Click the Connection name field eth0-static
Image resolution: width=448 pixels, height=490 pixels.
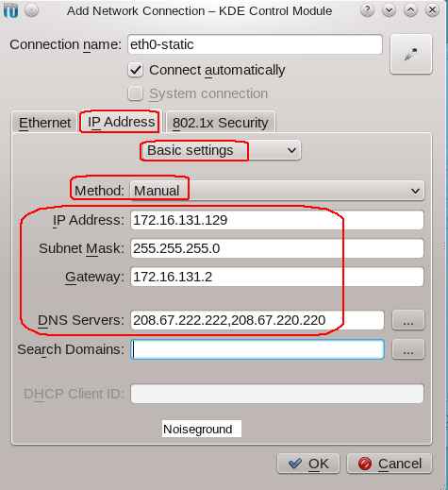[255, 44]
